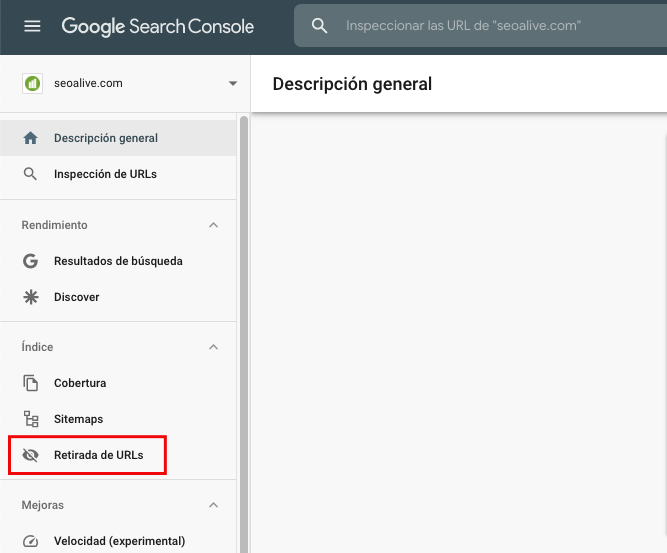
Task: Click the Sitemaps tree icon
Action: pyautogui.click(x=30, y=419)
